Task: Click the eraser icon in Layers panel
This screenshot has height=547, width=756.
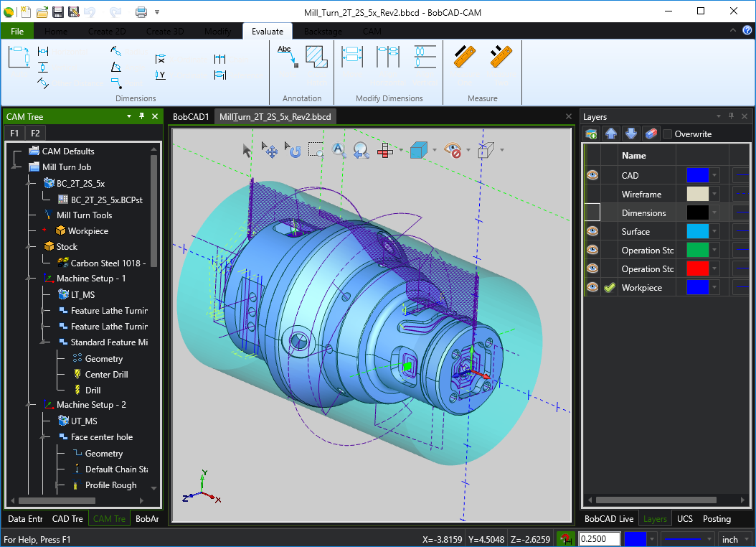Action: [x=650, y=134]
